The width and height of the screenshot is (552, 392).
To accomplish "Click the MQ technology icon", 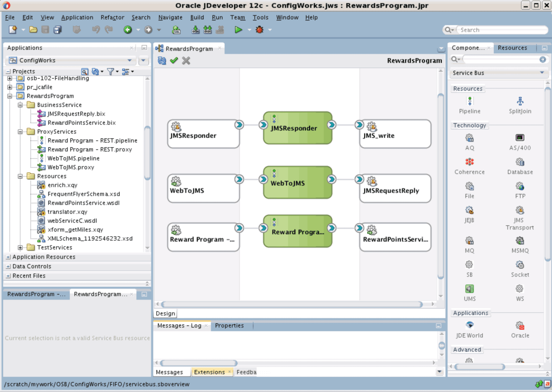I will pos(469,240).
